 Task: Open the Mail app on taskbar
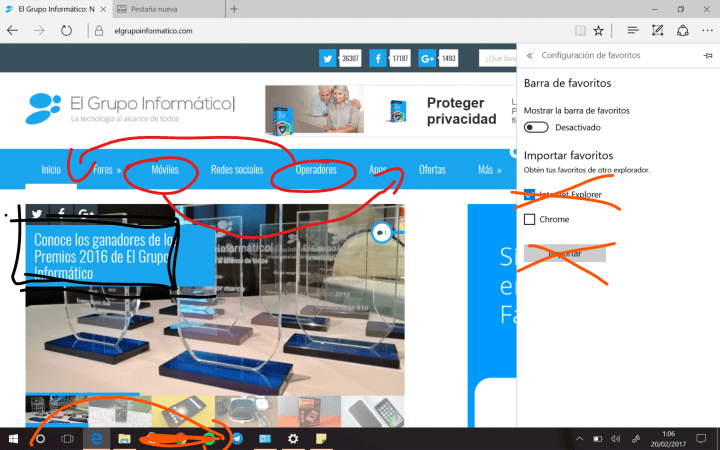[265, 439]
